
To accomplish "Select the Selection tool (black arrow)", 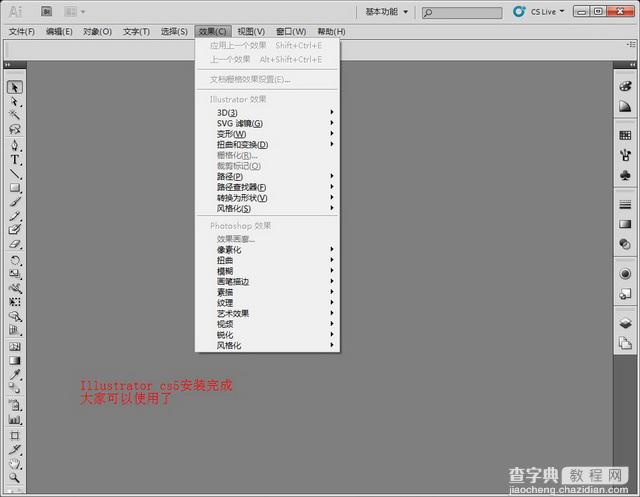I will point(15,87).
